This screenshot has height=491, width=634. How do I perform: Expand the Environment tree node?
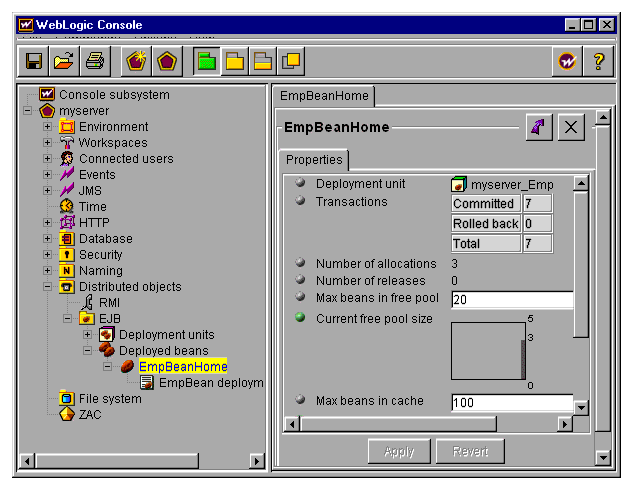(x=47, y=127)
